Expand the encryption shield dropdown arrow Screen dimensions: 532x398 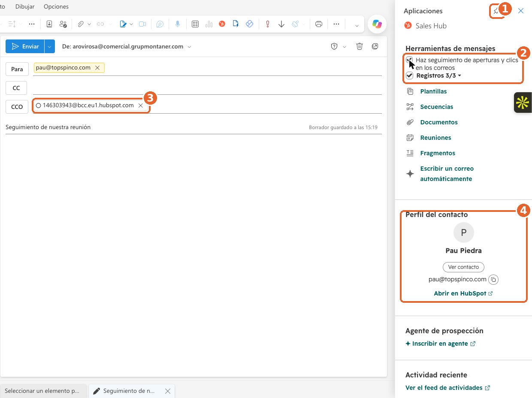tap(344, 46)
